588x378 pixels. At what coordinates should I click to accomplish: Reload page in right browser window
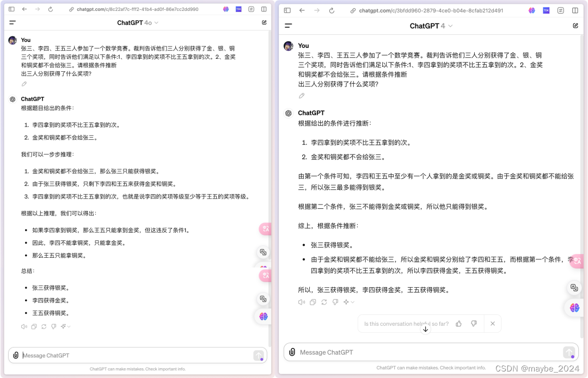(332, 10)
